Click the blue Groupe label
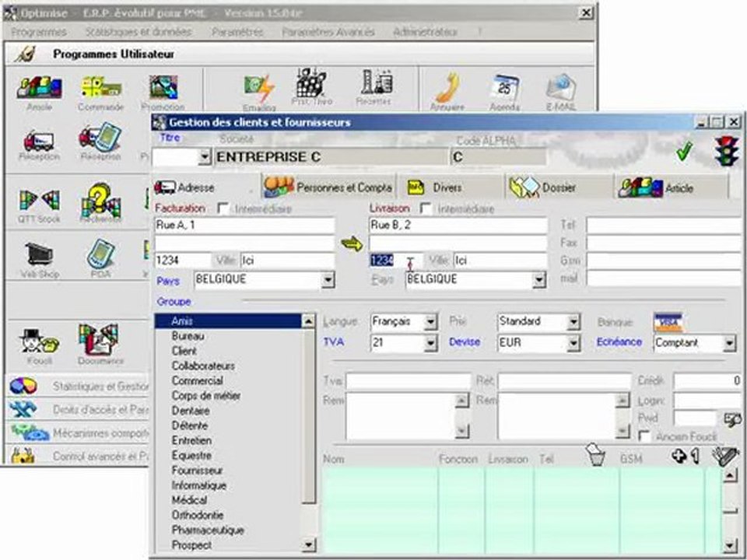 (x=174, y=302)
